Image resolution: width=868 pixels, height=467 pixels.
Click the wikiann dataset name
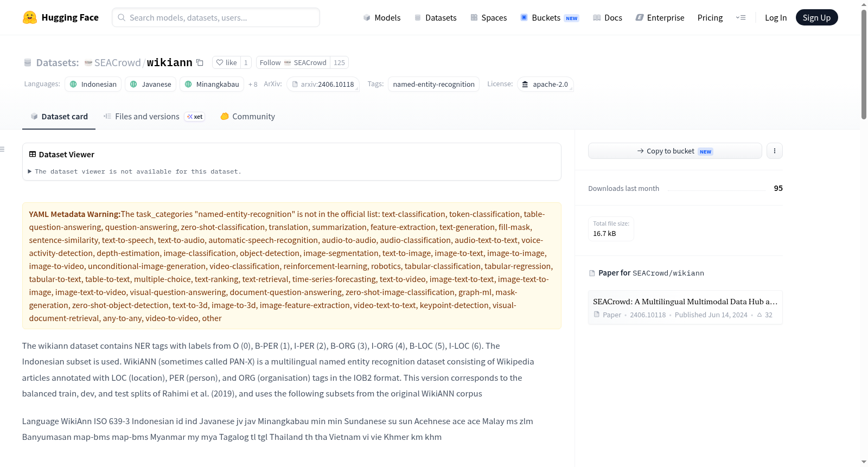169,62
